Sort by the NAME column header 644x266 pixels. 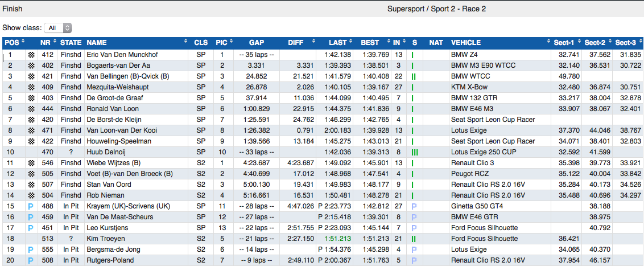click(x=97, y=43)
